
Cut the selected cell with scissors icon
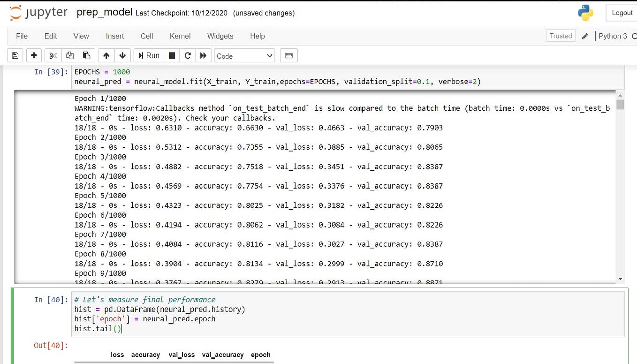click(x=53, y=55)
